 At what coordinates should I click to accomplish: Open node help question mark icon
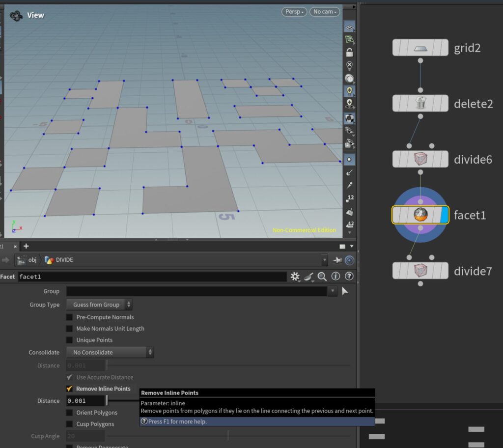click(349, 277)
